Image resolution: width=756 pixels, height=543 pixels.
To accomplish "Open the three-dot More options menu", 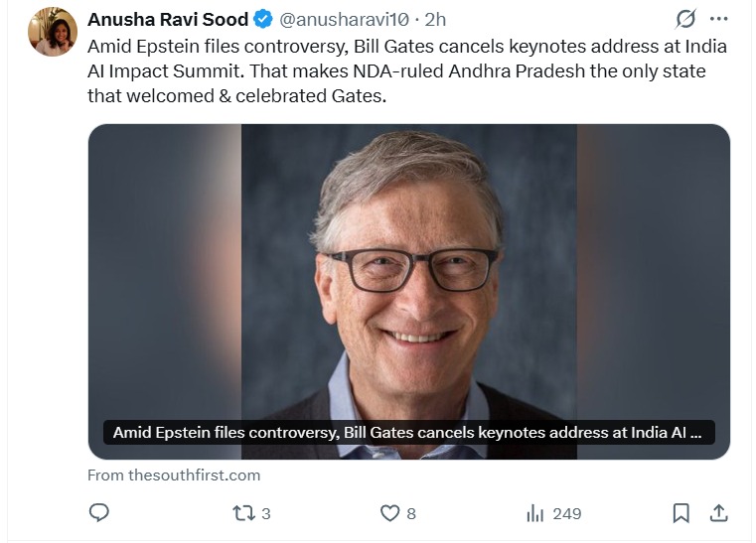I will tap(719, 19).
